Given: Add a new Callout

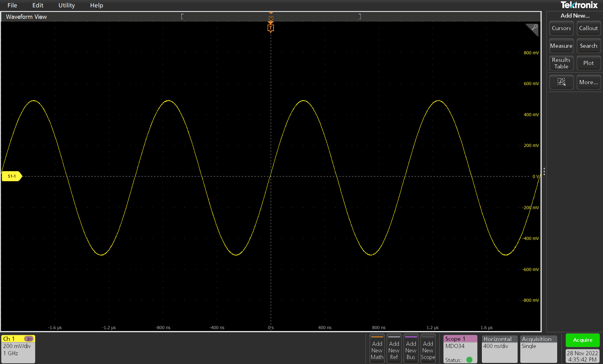Looking at the screenshot, I should click(588, 28).
